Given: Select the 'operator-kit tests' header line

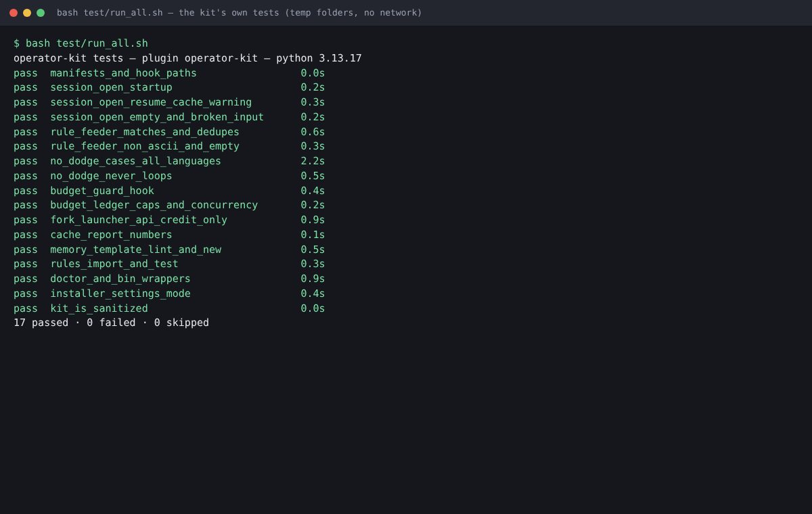Looking at the screenshot, I should tap(187, 58).
